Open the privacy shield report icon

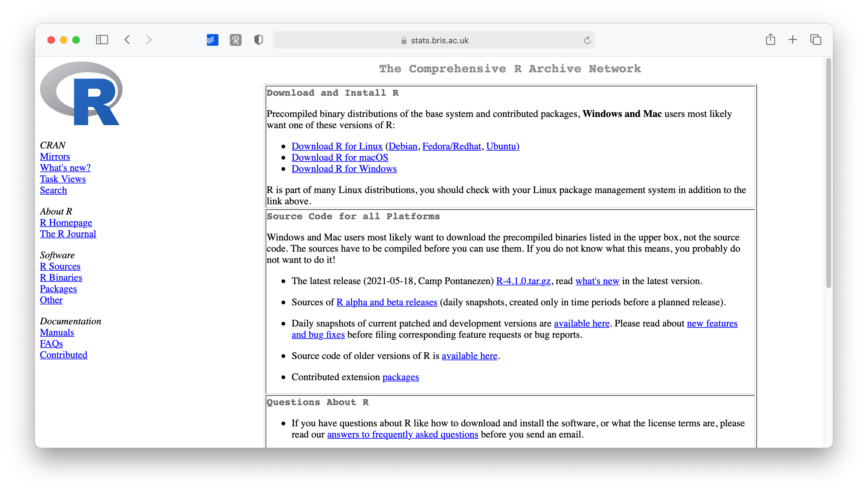(x=258, y=40)
